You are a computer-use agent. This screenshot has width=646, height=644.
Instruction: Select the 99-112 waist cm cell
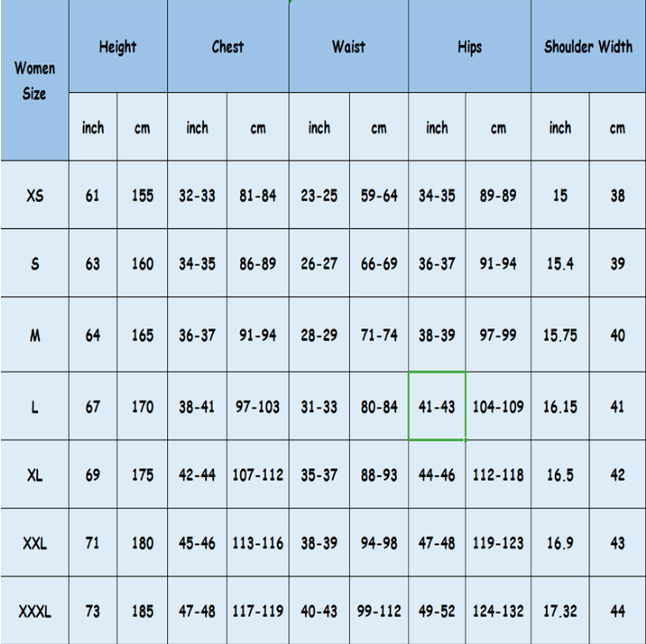click(379, 612)
